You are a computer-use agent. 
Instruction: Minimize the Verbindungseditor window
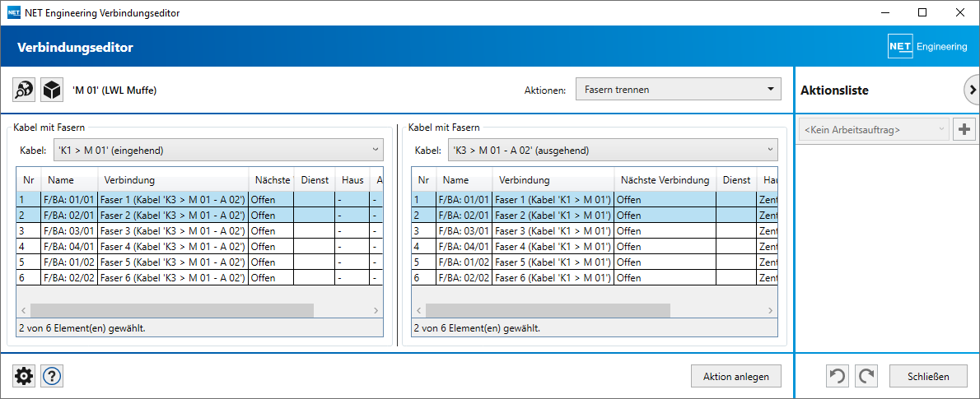click(x=885, y=12)
